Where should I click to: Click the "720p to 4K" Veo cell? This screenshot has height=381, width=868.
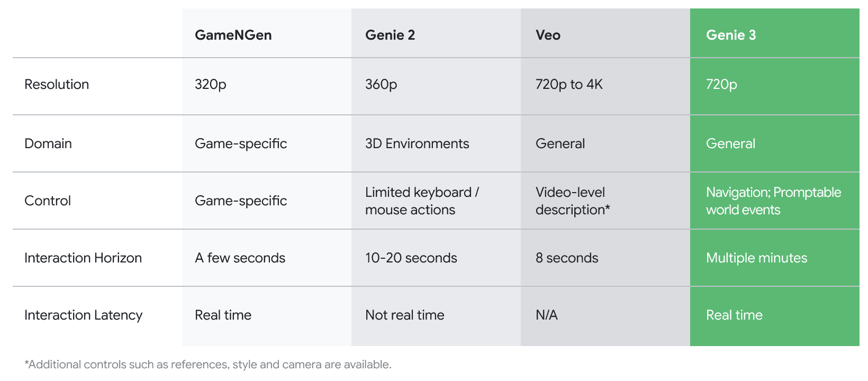point(569,84)
